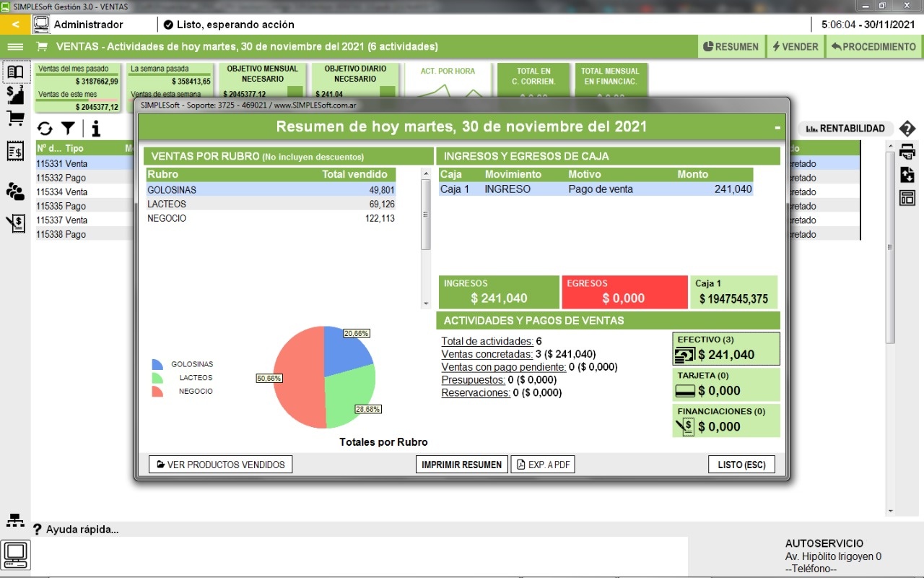Open the clients people icon in sidebar
The width and height of the screenshot is (924, 578).
click(x=15, y=191)
